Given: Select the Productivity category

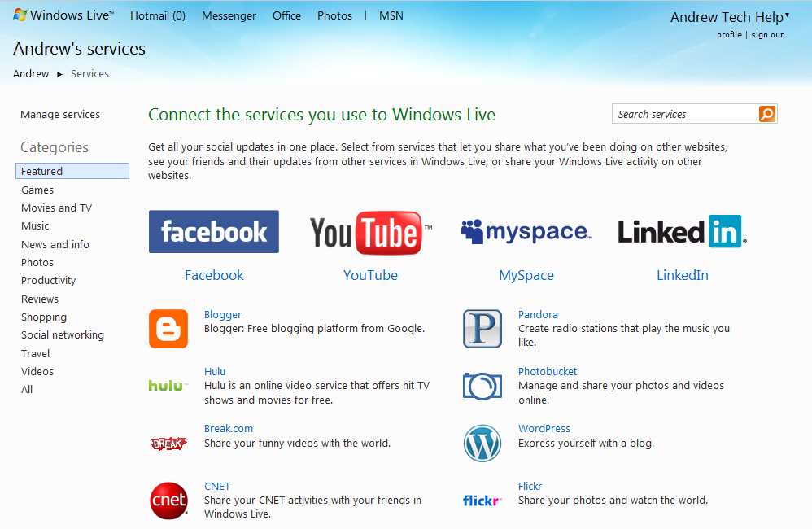Looking at the screenshot, I should point(48,280).
